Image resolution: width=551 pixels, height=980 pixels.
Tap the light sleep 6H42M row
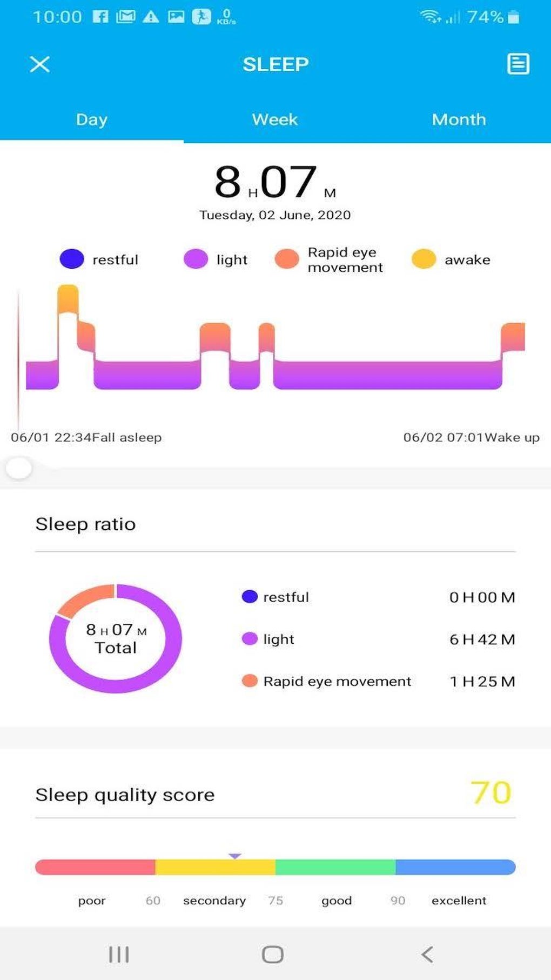[378, 639]
